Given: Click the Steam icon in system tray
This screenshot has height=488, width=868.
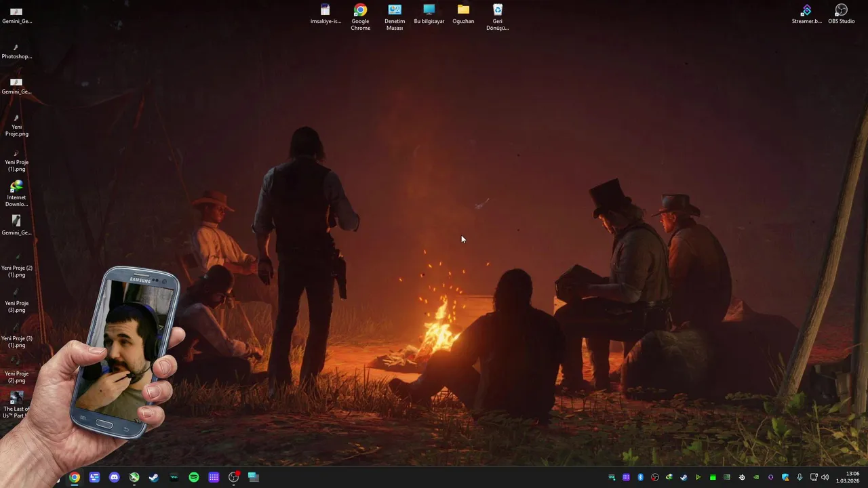Looking at the screenshot, I should [684, 477].
